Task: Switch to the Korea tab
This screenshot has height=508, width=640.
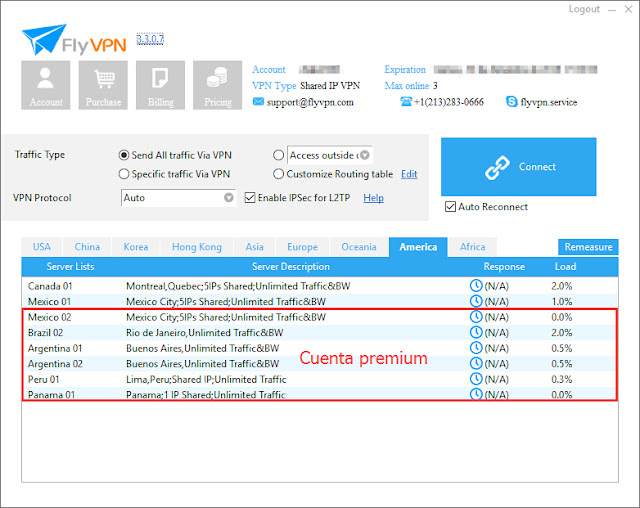Action: pos(136,247)
